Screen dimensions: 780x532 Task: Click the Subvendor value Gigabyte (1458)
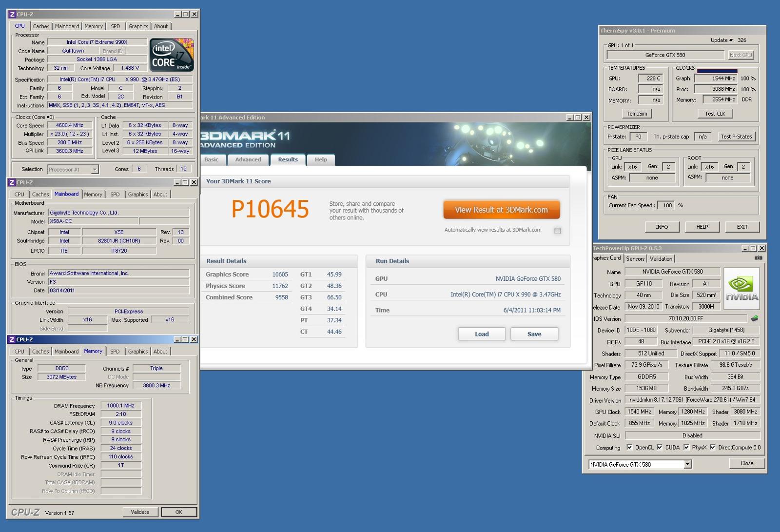(x=726, y=330)
